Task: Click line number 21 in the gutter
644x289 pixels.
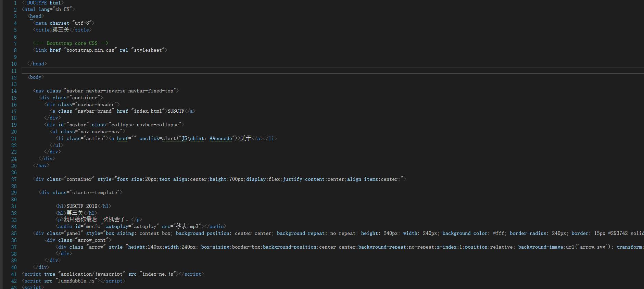Action: [x=14, y=139]
